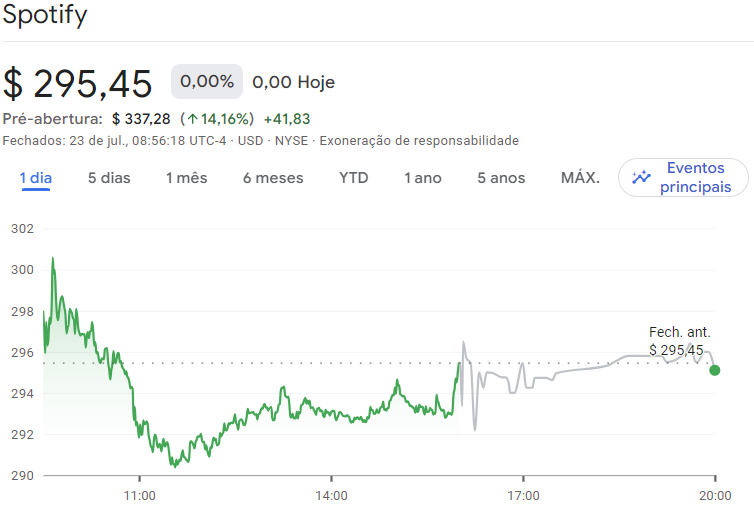Select the 1 dia time range tab

click(x=36, y=178)
